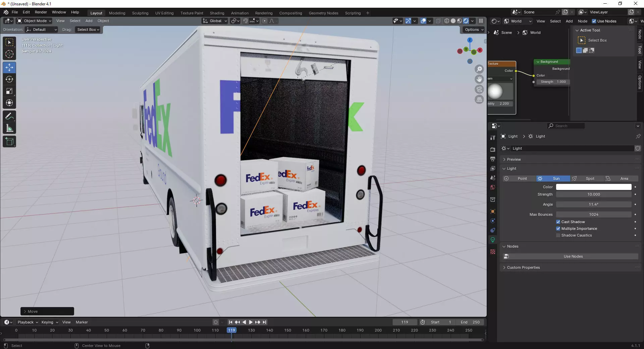644x349 pixels.
Task: Open the Playback dropdown in timeline
Action: [x=28, y=322]
